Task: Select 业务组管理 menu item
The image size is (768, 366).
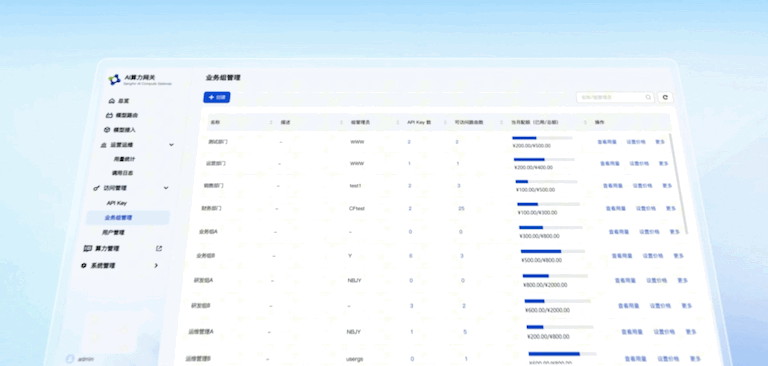Action: tap(127, 218)
